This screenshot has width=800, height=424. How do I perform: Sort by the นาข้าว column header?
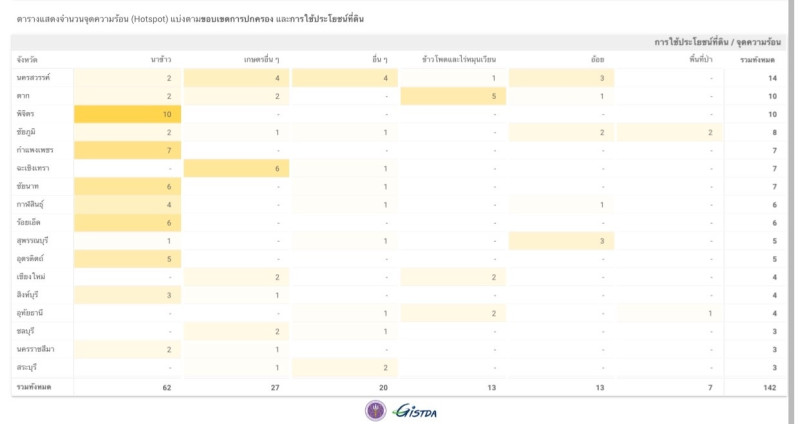coord(160,60)
